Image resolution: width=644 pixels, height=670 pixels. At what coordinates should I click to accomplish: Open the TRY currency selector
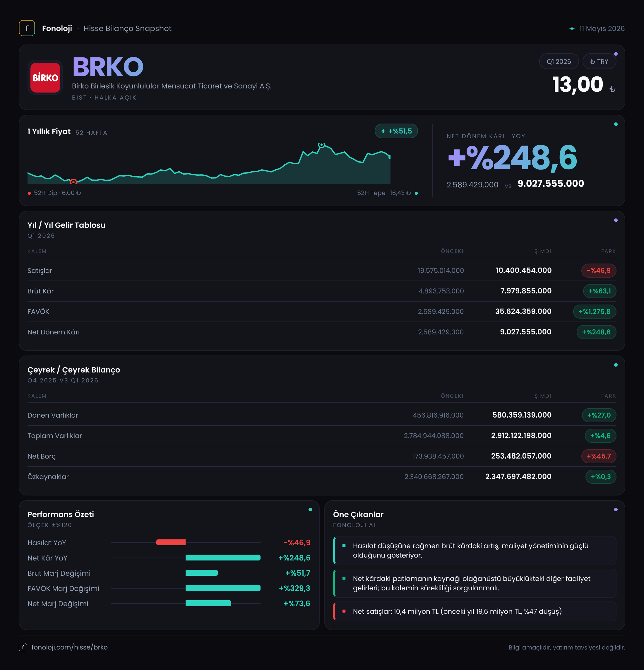pyautogui.click(x=599, y=61)
